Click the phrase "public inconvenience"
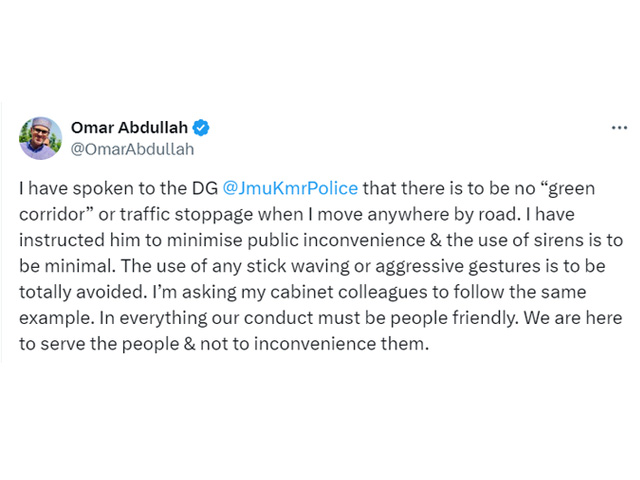Viewport: 640px width, 480px height. coord(336,240)
